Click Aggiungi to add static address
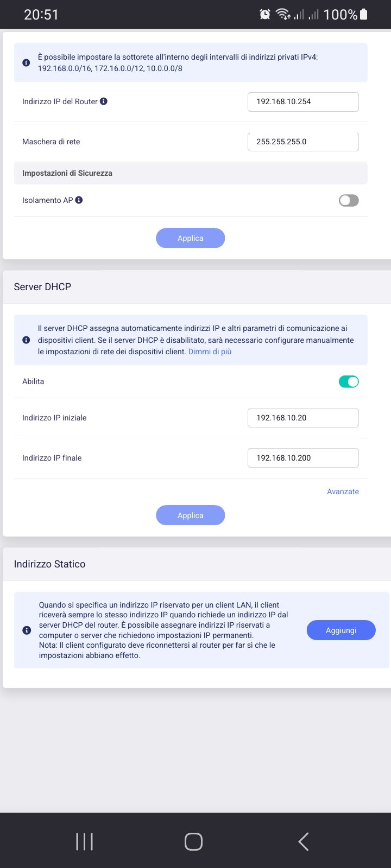 (341, 630)
